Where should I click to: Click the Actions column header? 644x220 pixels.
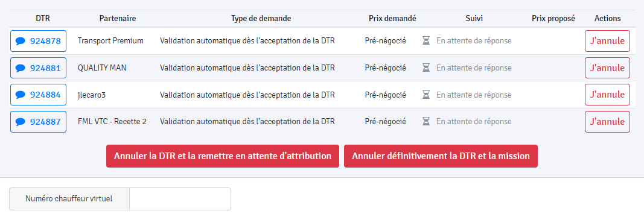[x=607, y=19]
